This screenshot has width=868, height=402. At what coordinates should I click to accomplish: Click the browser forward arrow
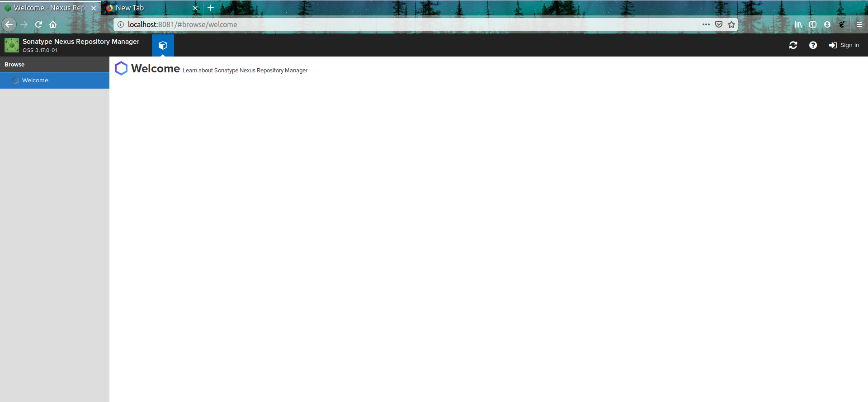(24, 24)
